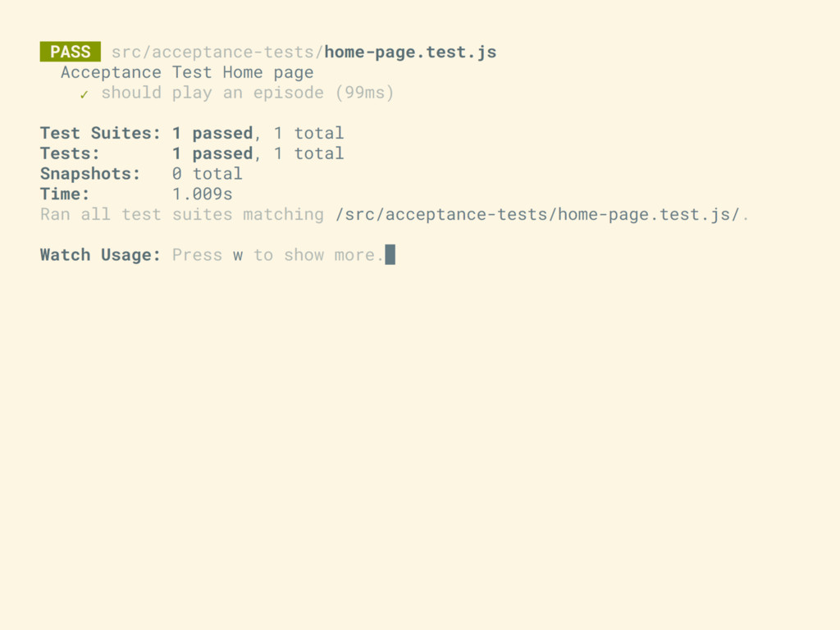Viewport: 840px width, 630px height.
Task: Select the Acceptance Test Home page heading
Action: pyautogui.click(x=187, y=73)
